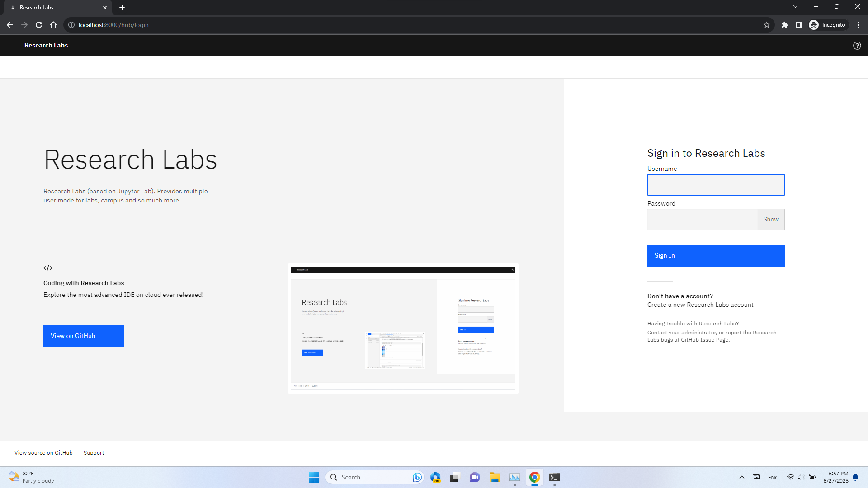Viewport: 868px width, 488px height.
Task: Open the chat app from the taskbar
Action: pos(475,477)
